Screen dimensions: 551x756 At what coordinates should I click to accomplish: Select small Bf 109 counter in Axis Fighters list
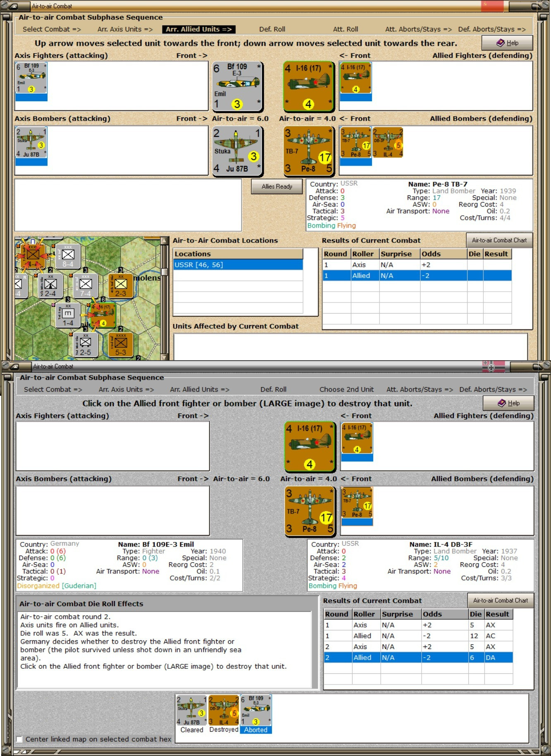pos(31,78)
